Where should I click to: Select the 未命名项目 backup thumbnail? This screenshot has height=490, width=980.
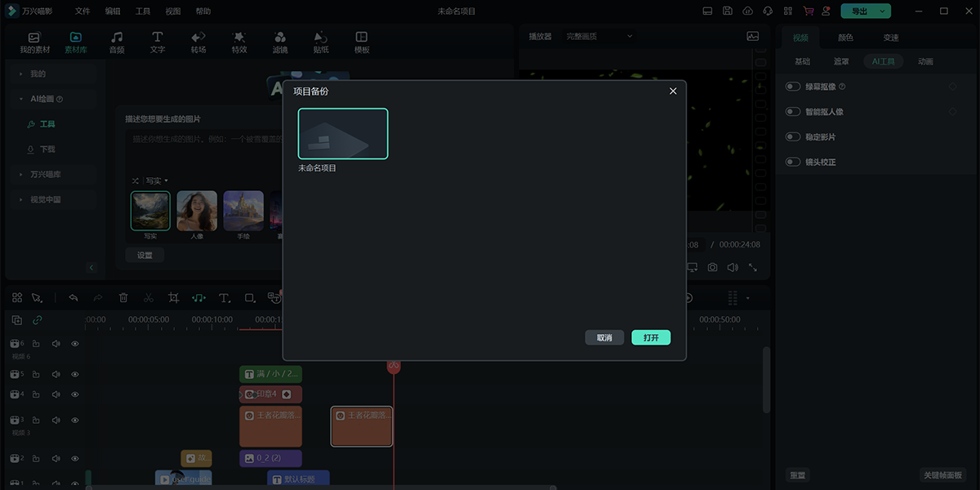point(343,134)
